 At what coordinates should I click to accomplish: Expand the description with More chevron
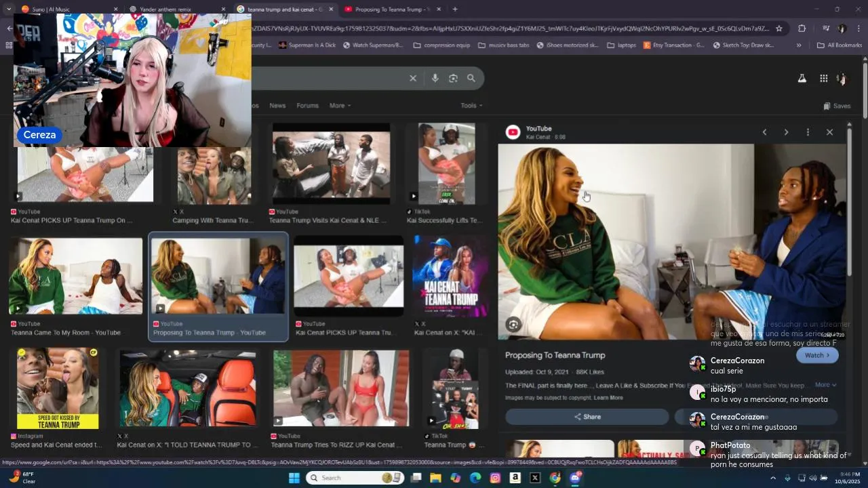825,385
